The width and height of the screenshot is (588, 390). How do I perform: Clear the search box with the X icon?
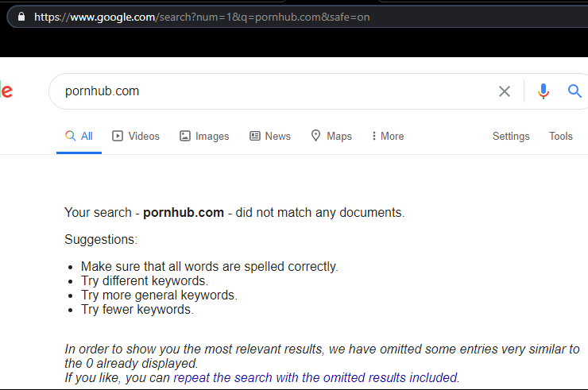tap(505, 91)
